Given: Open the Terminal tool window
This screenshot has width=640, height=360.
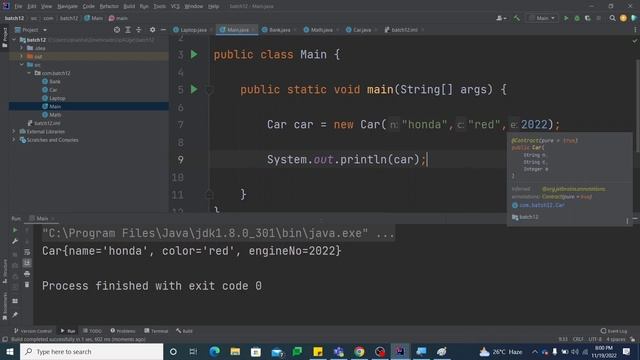Looking at the screenshot, I should (x=156, y=331).
